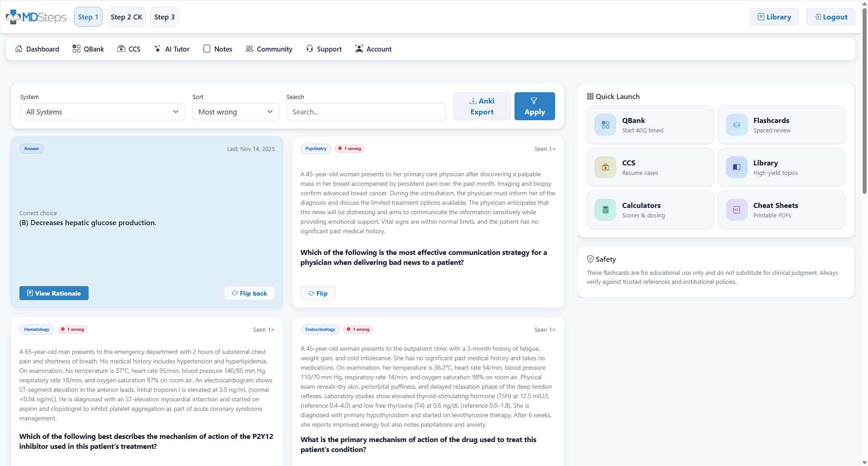Open Library high-yield topics tile icon

tap(736, 168)
